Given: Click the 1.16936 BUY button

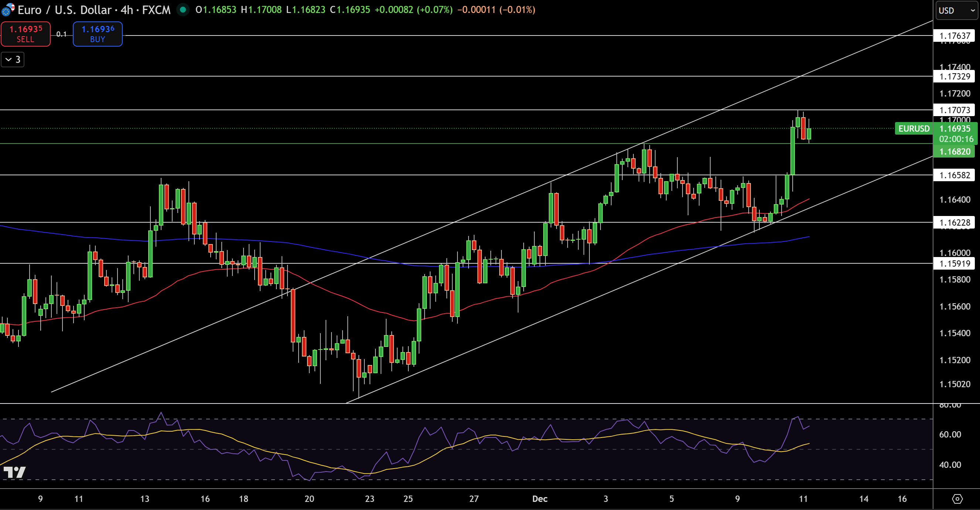Looking at the screenshot, I should coord(98,34).
